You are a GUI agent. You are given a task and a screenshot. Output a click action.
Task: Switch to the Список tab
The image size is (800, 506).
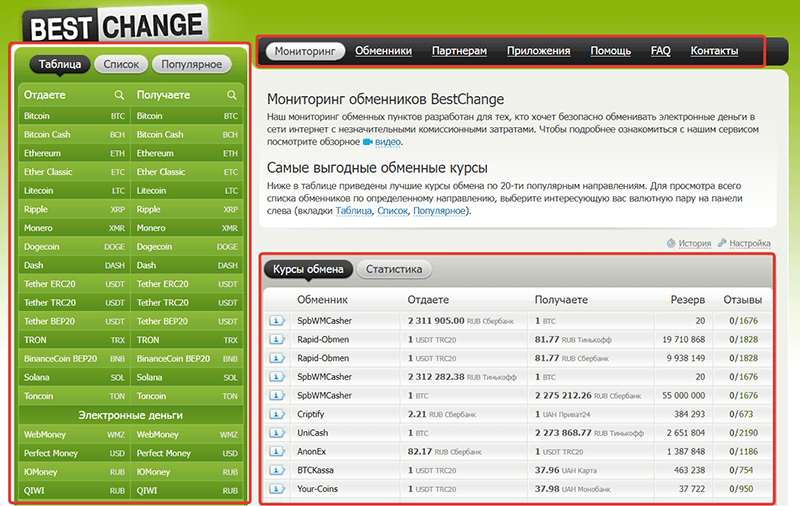coord(121,64)
